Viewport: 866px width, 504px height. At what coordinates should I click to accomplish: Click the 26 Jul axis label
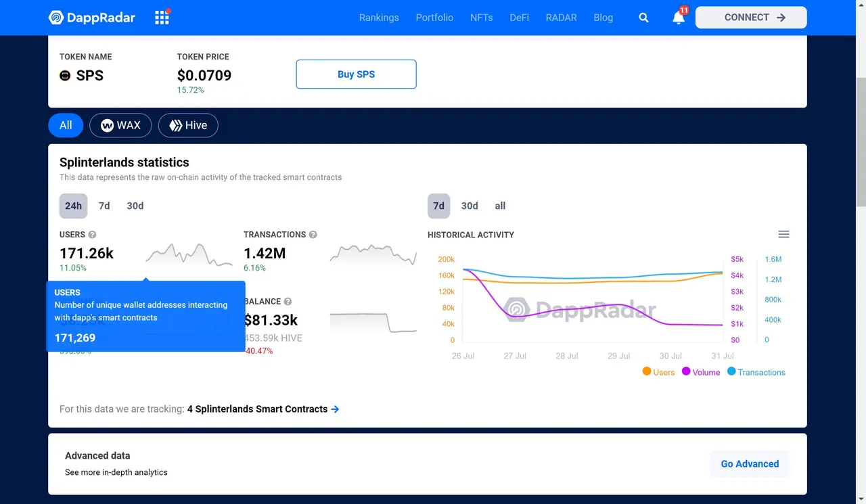463,356
